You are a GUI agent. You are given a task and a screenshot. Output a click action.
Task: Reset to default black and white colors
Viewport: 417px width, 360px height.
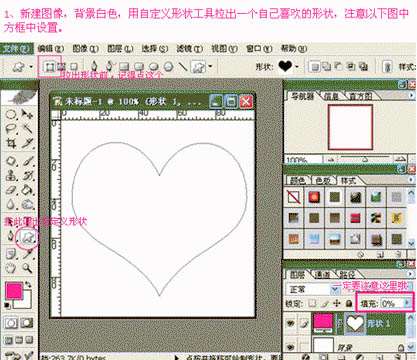click(6, 305)
